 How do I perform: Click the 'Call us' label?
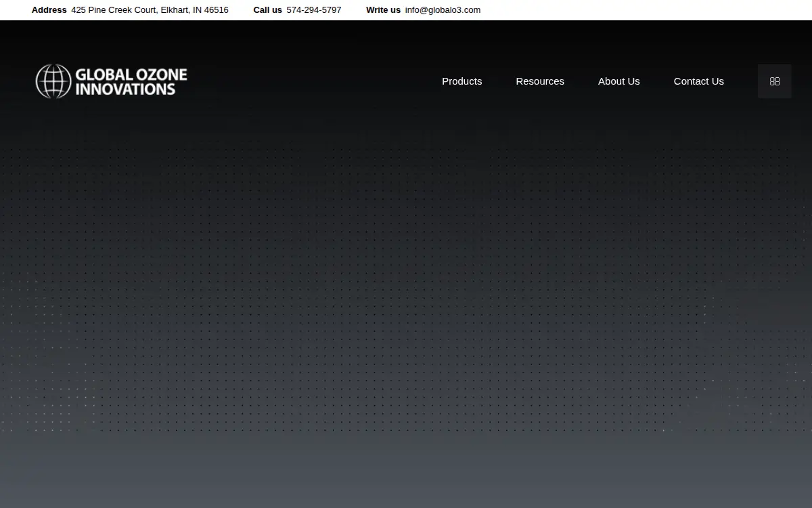[x=268, y=10]
